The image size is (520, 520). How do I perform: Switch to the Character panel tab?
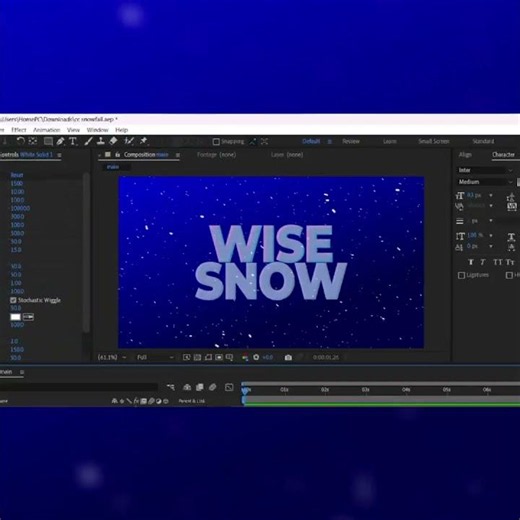click(x=503, y=155)
